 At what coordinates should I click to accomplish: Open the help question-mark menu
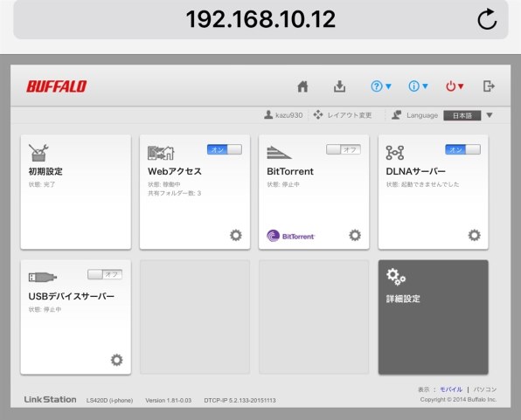click(x=381, y=86)
